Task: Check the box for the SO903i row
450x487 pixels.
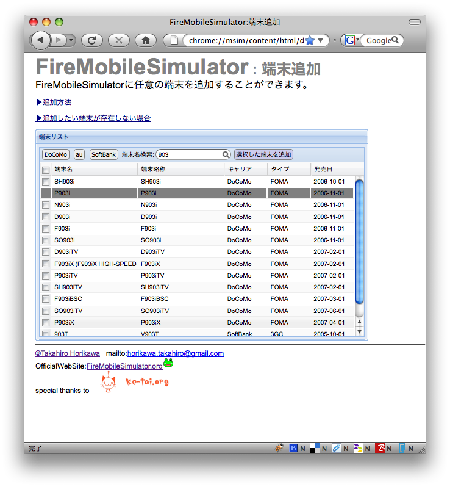Action: (x=46, y=240)
